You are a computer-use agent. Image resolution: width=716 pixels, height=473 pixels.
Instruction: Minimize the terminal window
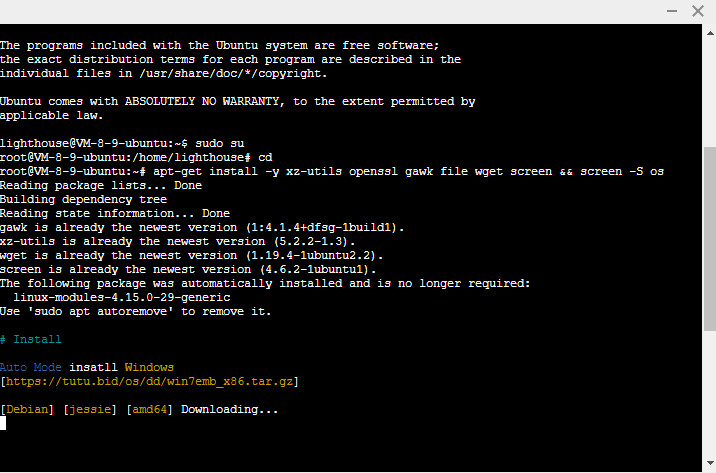coord(672,11)
